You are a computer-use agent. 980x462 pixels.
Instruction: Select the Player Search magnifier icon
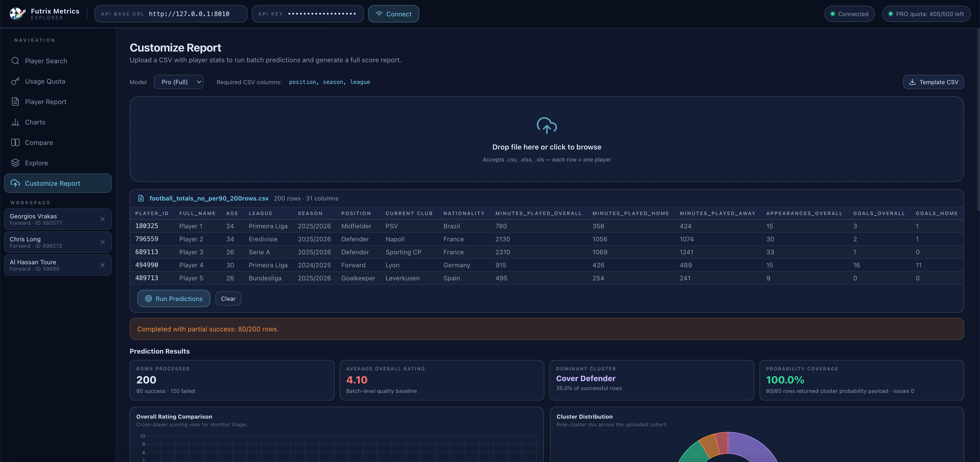(15, 61)
